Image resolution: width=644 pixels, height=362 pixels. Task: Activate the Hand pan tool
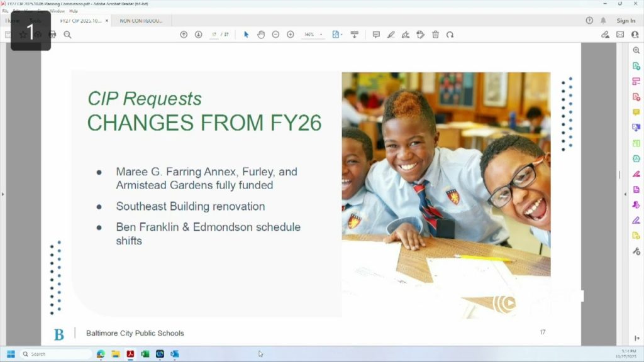click(x=261, y=35)
